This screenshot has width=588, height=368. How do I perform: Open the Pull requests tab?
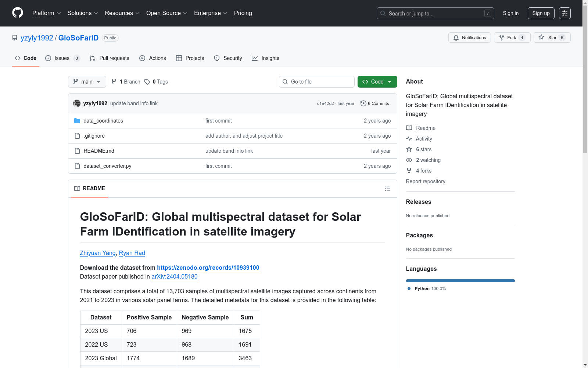point(110,58)
